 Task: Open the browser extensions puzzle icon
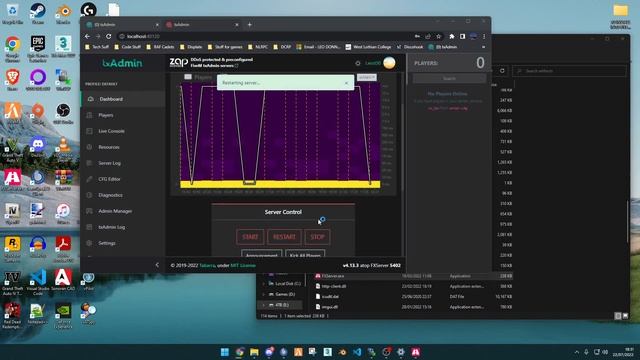(x=452, y=36)
